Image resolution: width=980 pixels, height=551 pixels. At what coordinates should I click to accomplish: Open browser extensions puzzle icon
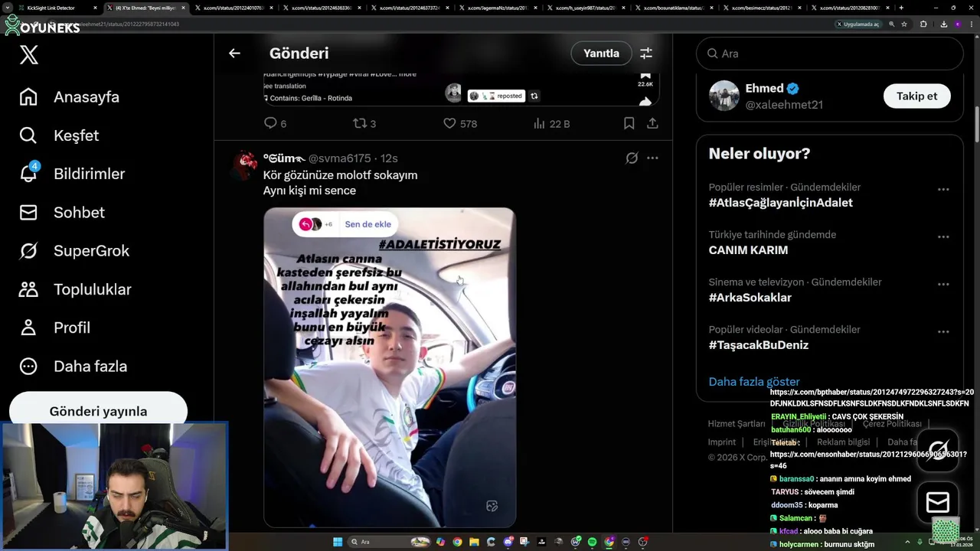pyautogui.click(x=923, y=24)
